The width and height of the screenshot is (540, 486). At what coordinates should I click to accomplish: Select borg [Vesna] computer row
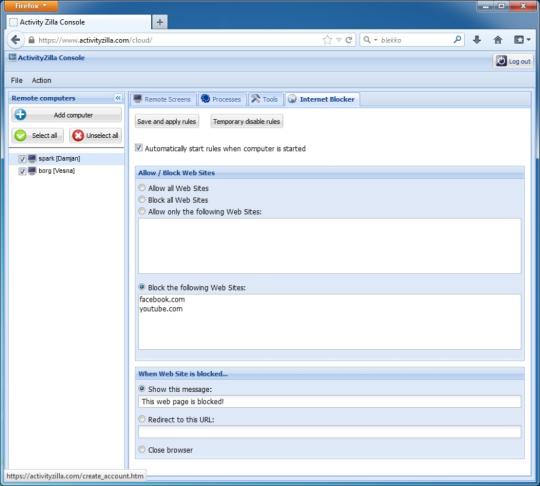tap(66, 170)
